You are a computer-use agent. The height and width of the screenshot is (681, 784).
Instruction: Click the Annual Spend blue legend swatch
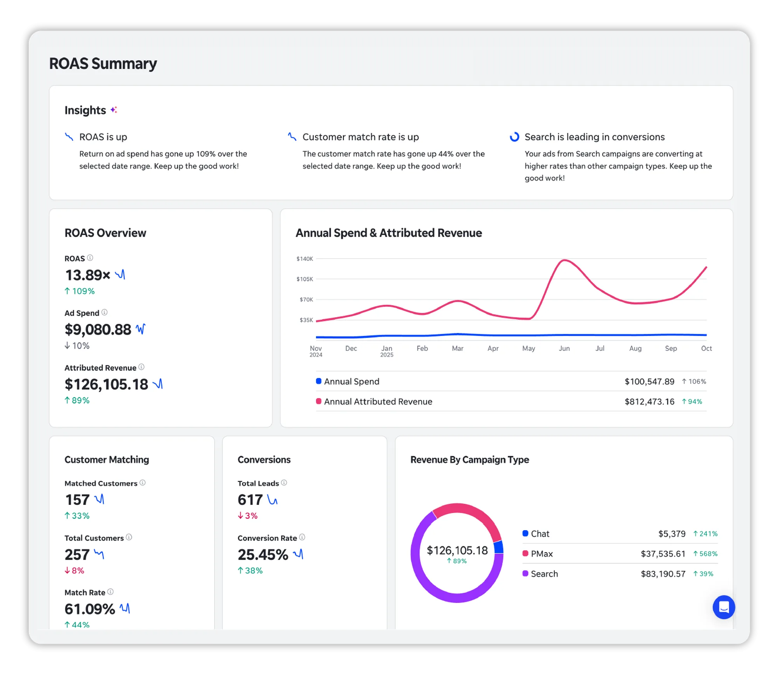coord(319,381)
